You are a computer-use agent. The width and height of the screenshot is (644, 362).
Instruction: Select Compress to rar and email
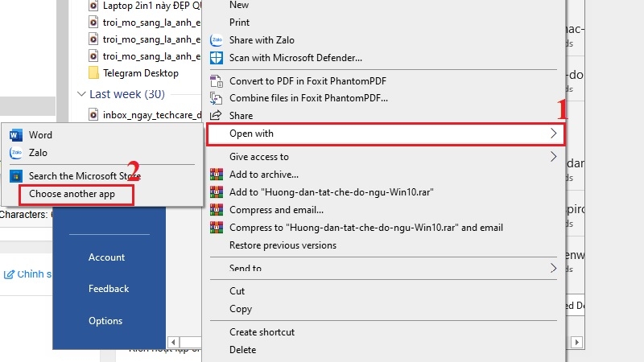[366, 228]
